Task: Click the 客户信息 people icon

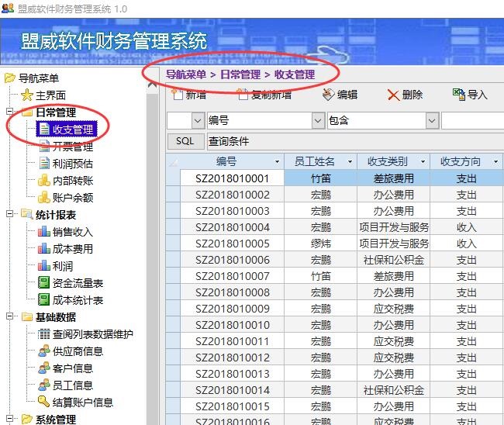Action: tap(44, 368)
